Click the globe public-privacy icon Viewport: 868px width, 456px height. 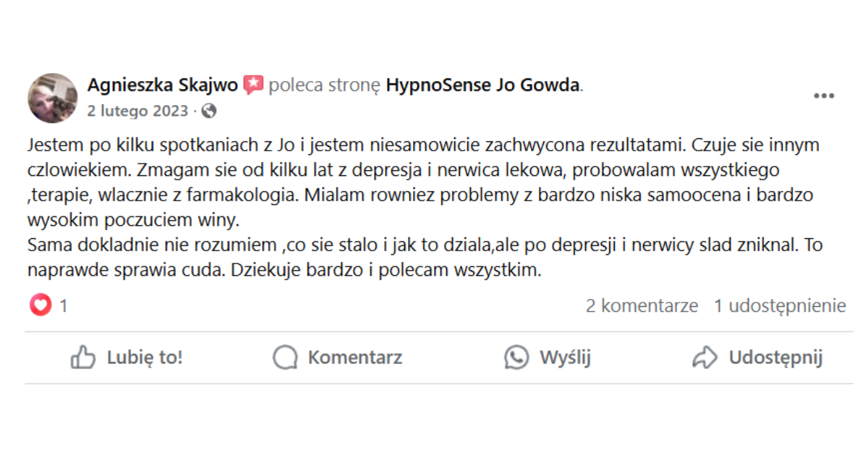coord(209,111)
